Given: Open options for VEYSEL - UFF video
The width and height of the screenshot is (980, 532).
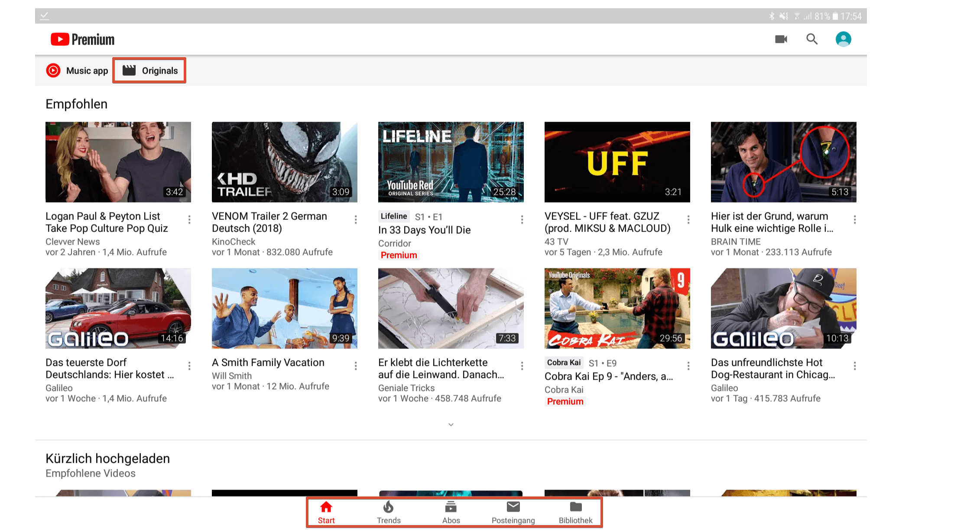Looking at the screenshot, I should pos(688,219).
